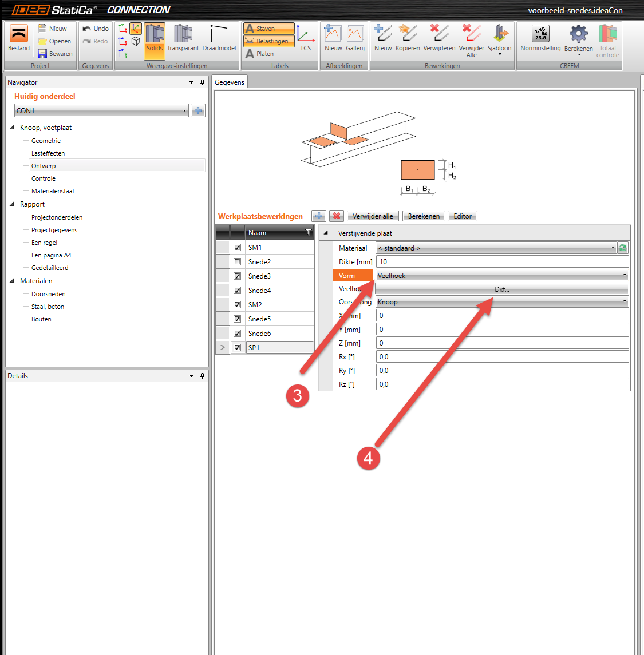Add new operation with blue plus icon
Image resolution: width=644 pixels, height=655 pixels.
point(319,216)
